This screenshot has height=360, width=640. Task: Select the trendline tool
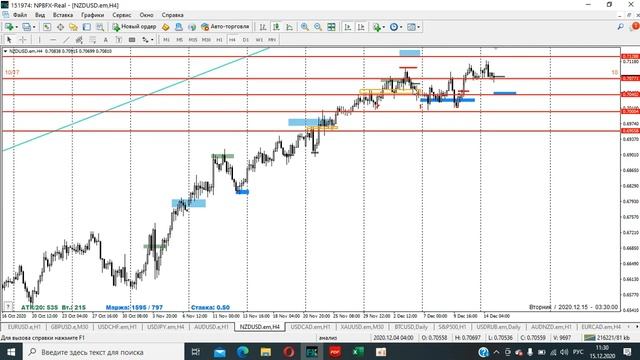click(66, 40)
